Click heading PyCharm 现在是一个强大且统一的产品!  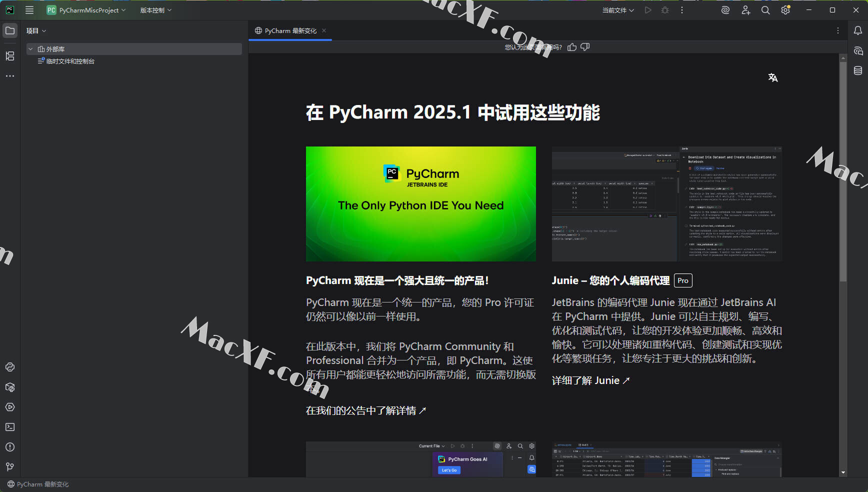point(397,280)
